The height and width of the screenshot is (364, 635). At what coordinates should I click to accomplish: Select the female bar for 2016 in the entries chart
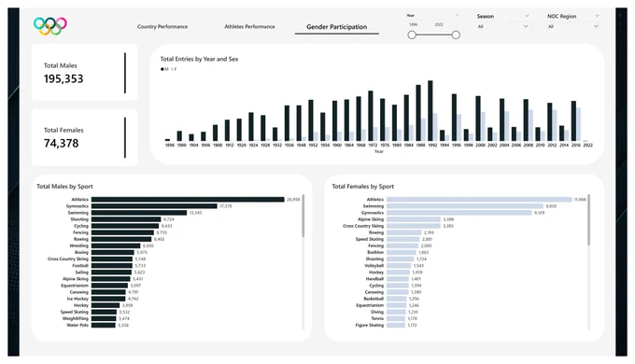[579, 124]
